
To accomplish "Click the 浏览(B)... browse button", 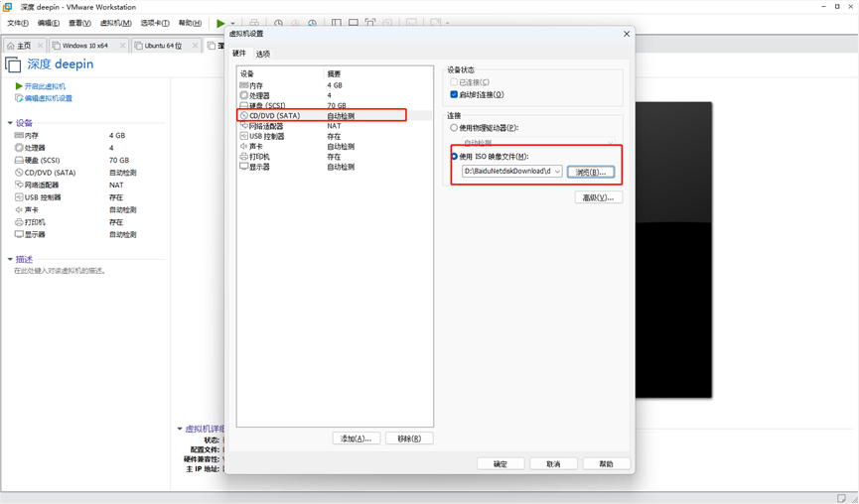I will (591, 172).
